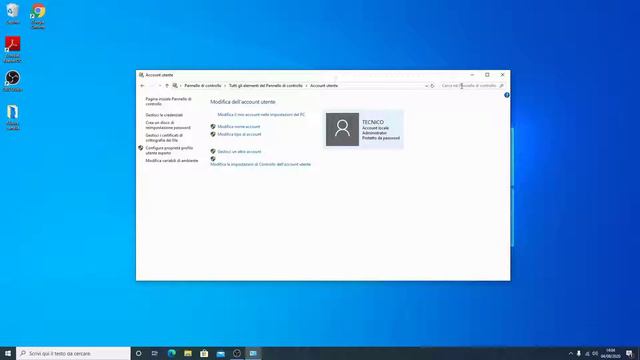Click the Account utente window title icon

point(141,75)
